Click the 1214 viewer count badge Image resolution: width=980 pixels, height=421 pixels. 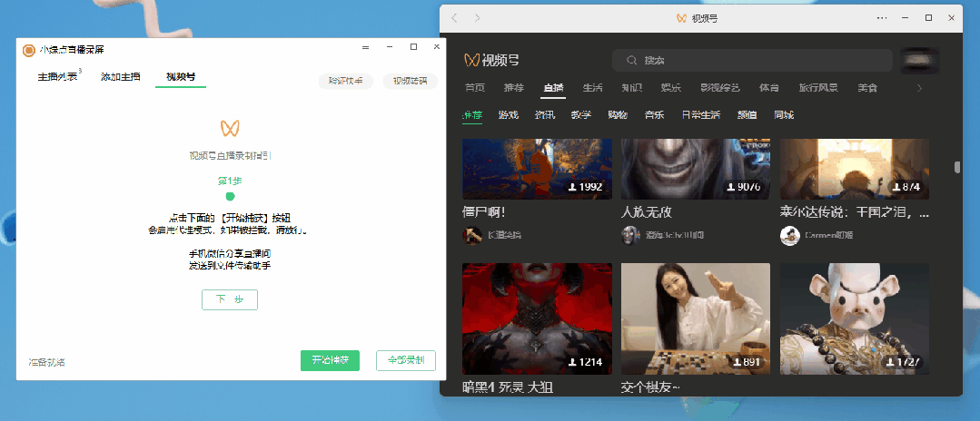585,362
